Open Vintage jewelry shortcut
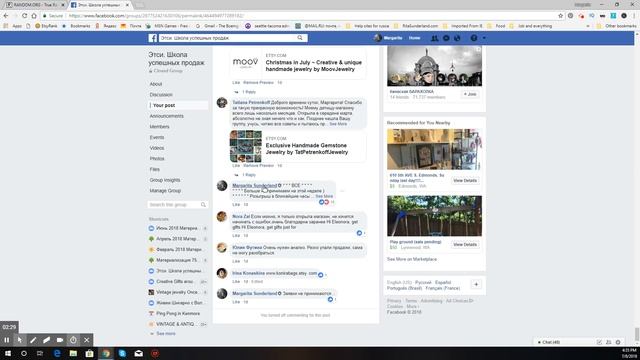 pos(177,292)
